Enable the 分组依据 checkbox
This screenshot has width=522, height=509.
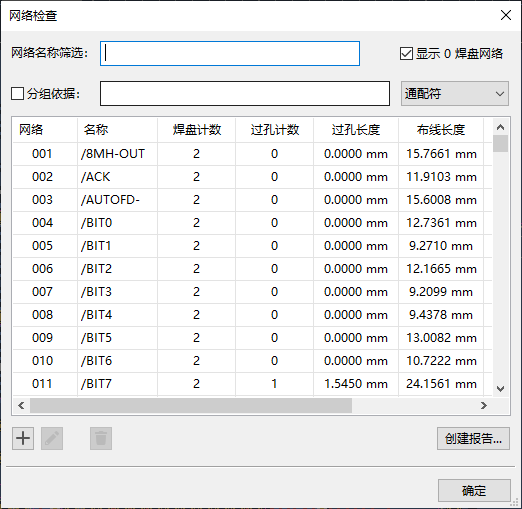pos(17,94)
